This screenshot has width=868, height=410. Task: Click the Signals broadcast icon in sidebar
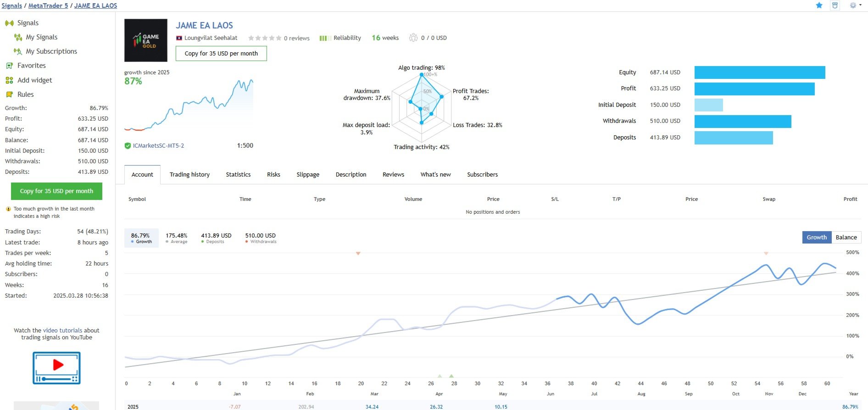click(9, 23)
